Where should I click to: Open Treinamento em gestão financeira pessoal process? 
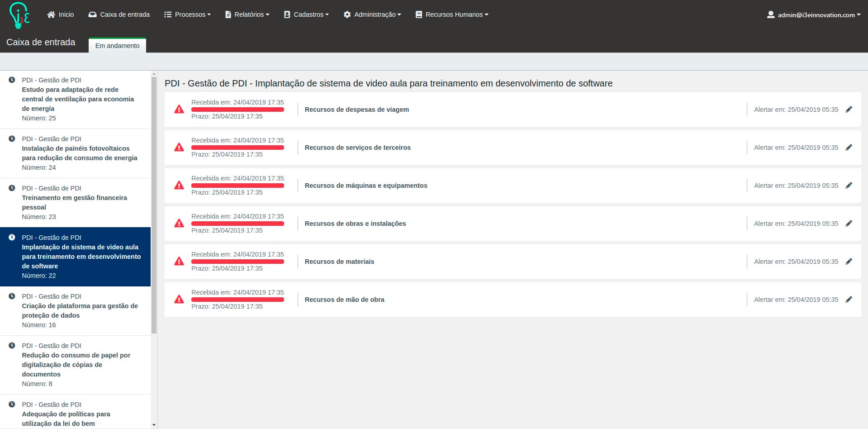75,202
